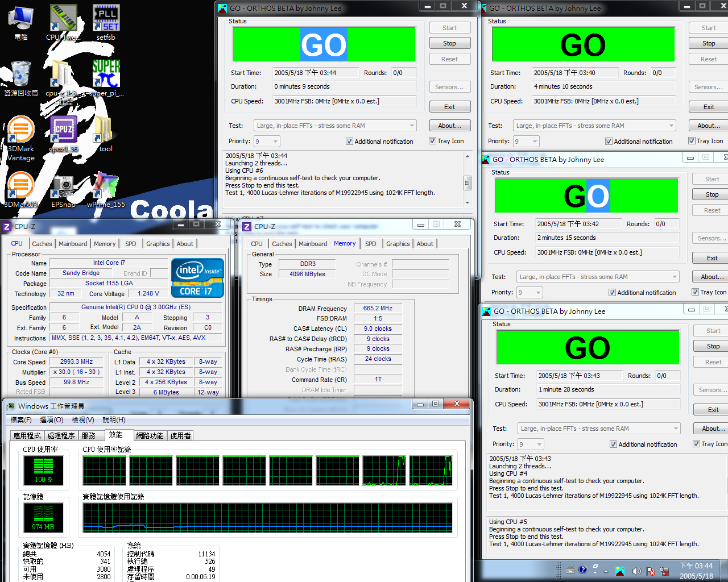The height and width of the screenshot is (582, 728).
Task: Click the 665.2 MHz DRAM Frequency value
Action: (378, 308)
